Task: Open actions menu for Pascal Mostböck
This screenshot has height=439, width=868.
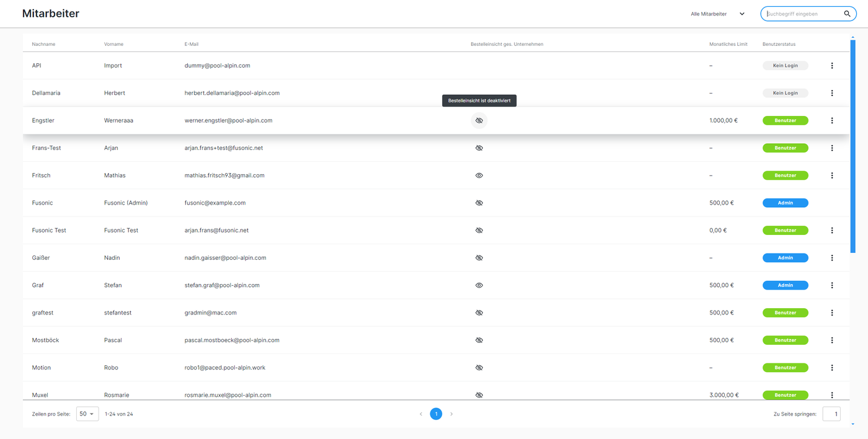Action: (x=832, y=340)
